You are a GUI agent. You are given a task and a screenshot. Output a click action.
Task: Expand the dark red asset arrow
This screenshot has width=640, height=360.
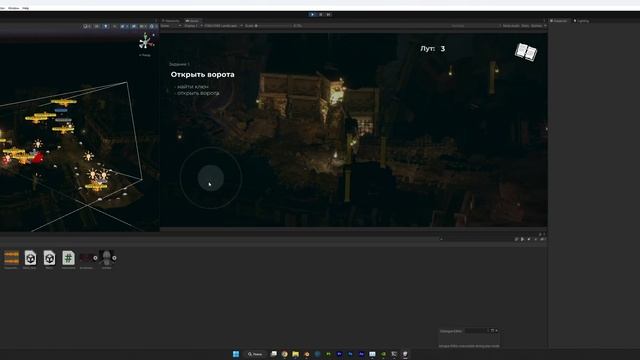95,258
